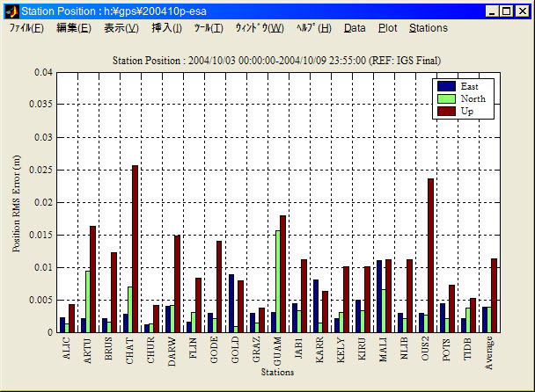The image size is (535, 392).
Task: Open the ファイル(F) file menu
Action: pyautogui.click(x=26, y=28)
